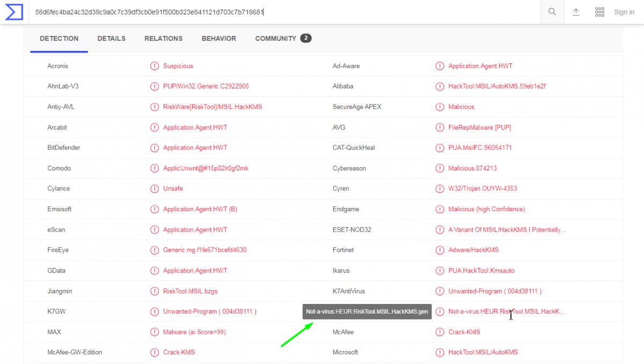The image size is (644, 364).
Task: Click the VirusTotal logo icon
Action: (x=14, y=12)
